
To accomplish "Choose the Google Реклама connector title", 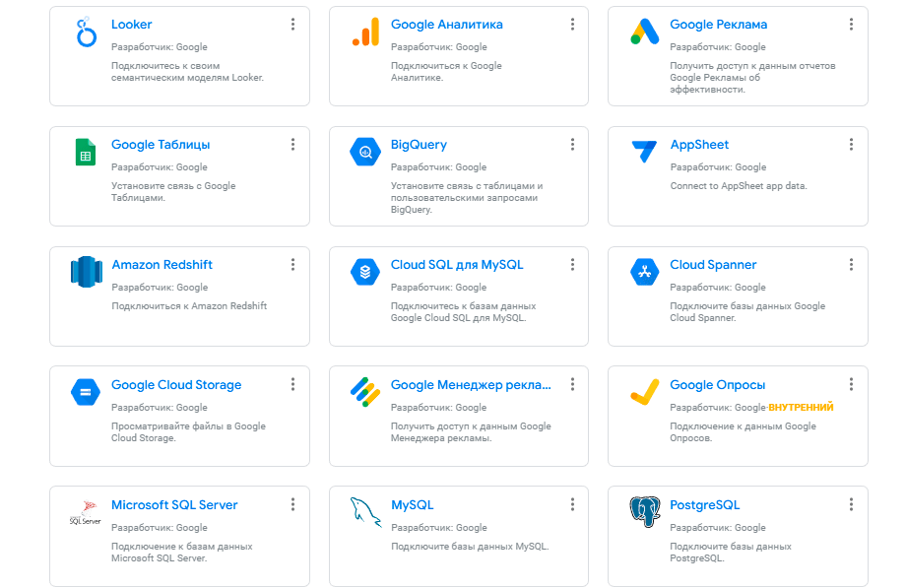I will [x=718, y=25].
